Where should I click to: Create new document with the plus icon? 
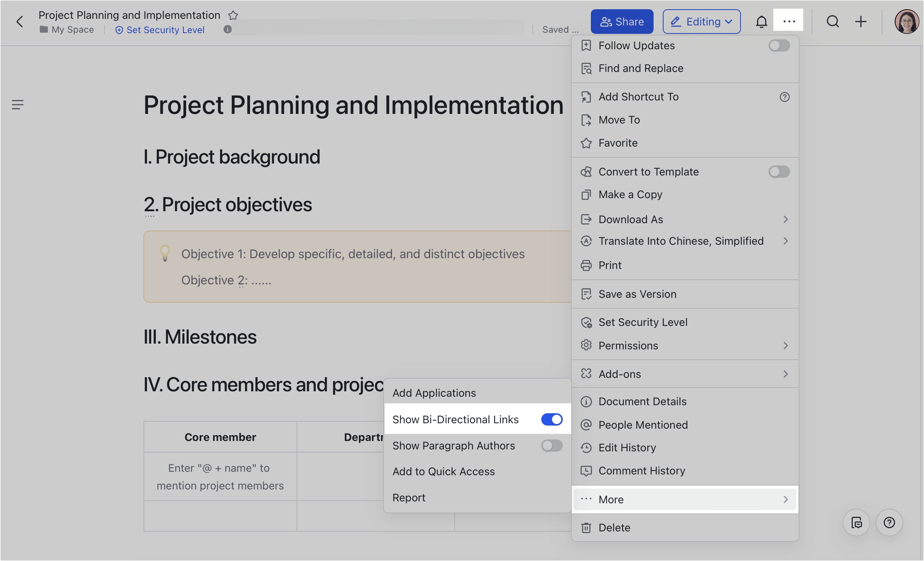point(861,22)
